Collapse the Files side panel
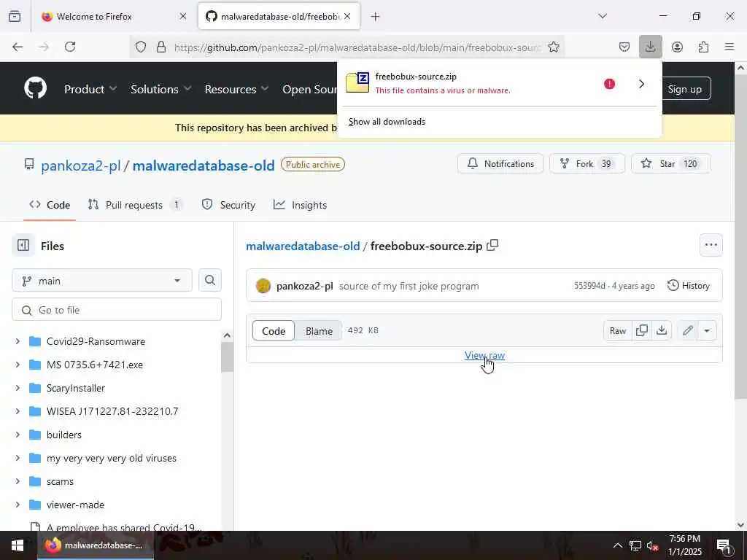This screenshot has width=747, height=560. click(23, 245)
